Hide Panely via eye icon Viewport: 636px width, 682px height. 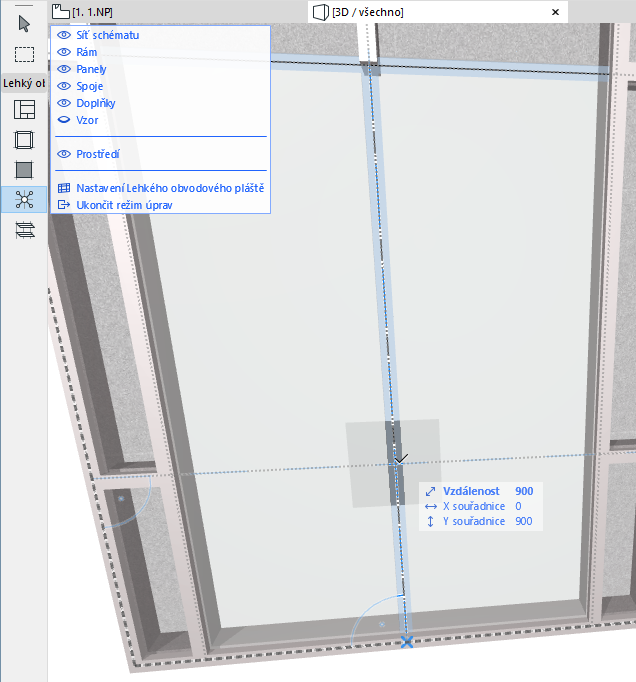point(64,69)
